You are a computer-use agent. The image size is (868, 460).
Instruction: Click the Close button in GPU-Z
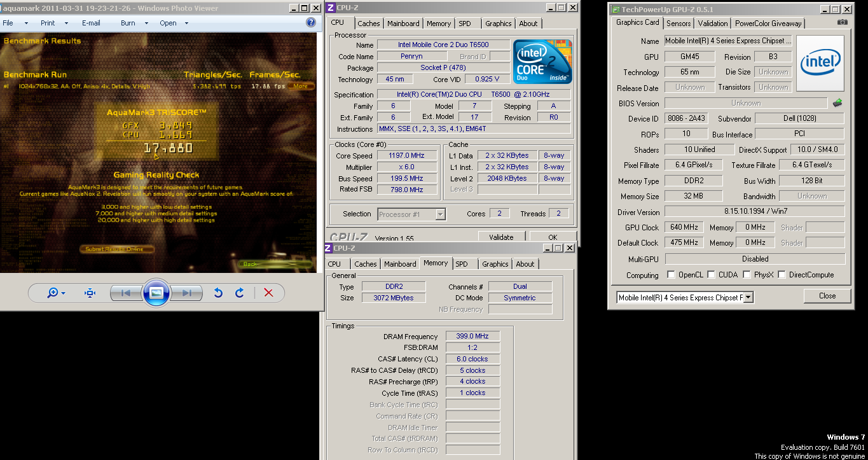[827, 296]
